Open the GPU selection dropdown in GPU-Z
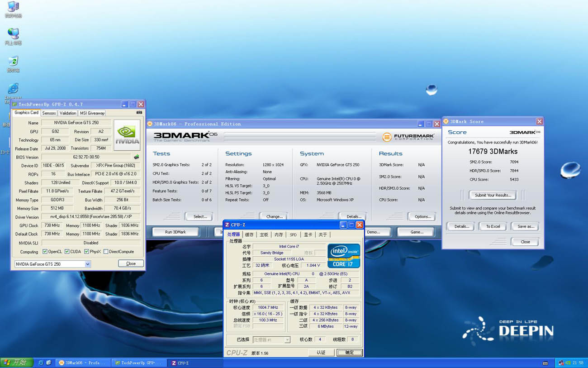Image resolution: width=588 pixels, height=368 pixels. coord(88,264)
